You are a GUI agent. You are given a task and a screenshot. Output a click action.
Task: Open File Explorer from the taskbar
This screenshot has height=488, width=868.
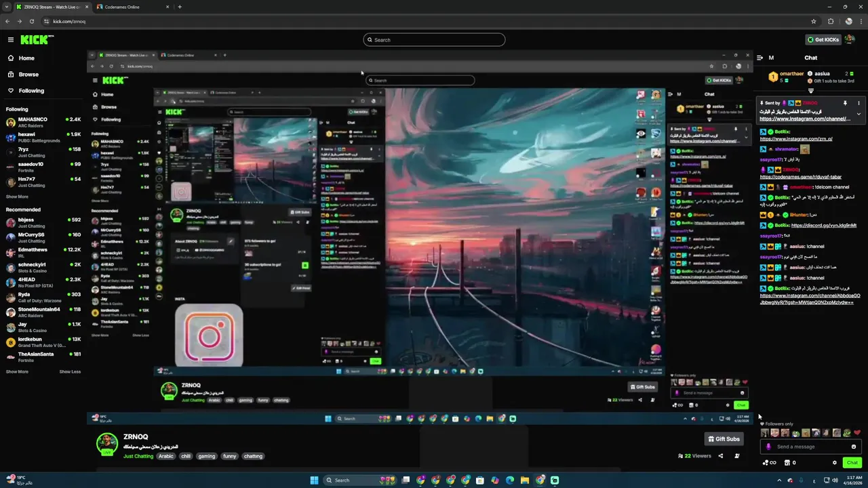525,480
